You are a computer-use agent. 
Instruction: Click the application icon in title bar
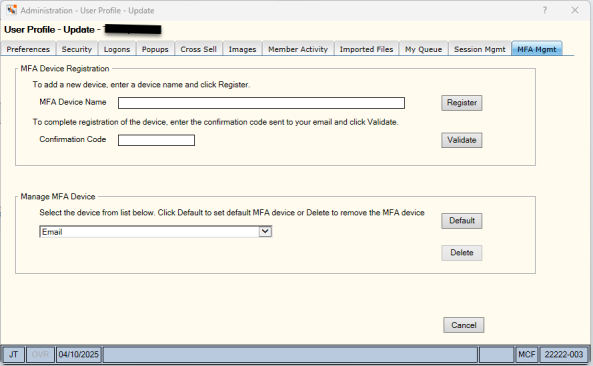coord(12,10)
